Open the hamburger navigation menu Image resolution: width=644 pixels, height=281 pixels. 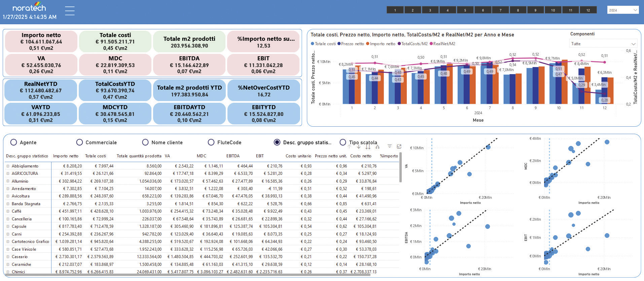pyautogui.click(x=70, y=11)
